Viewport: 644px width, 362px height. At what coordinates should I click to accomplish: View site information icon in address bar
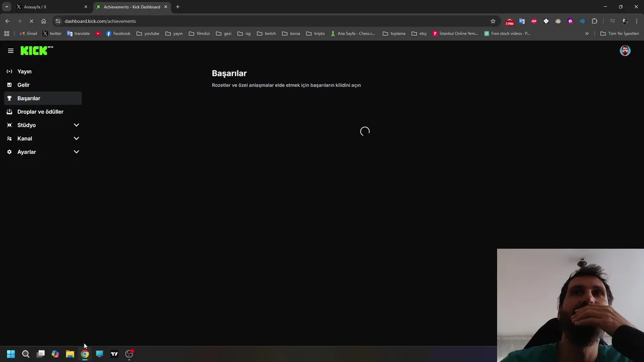click(x=58, y=21)
